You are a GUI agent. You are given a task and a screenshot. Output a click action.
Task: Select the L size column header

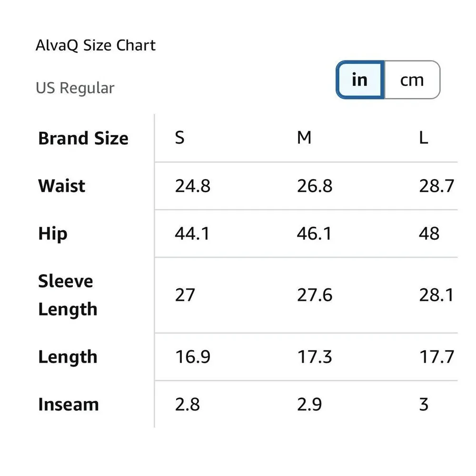424,139
